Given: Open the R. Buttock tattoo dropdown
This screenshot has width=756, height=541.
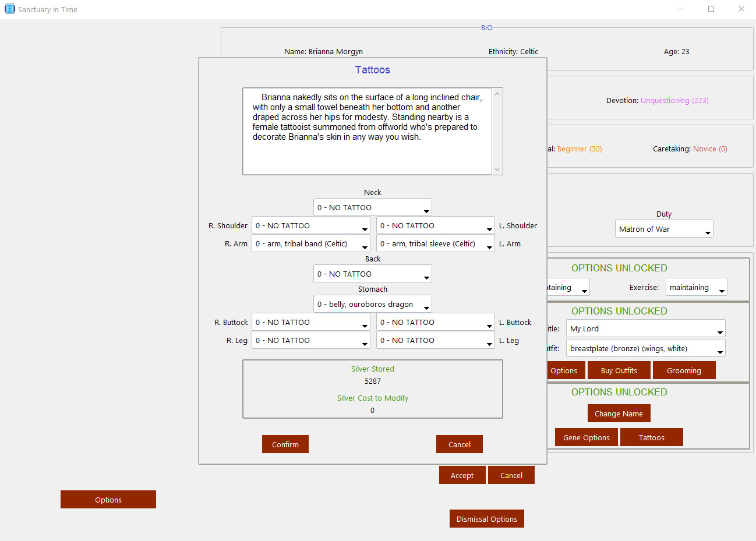Looking at the screenshot, I should pyautogui.click(x=311, y=323).
